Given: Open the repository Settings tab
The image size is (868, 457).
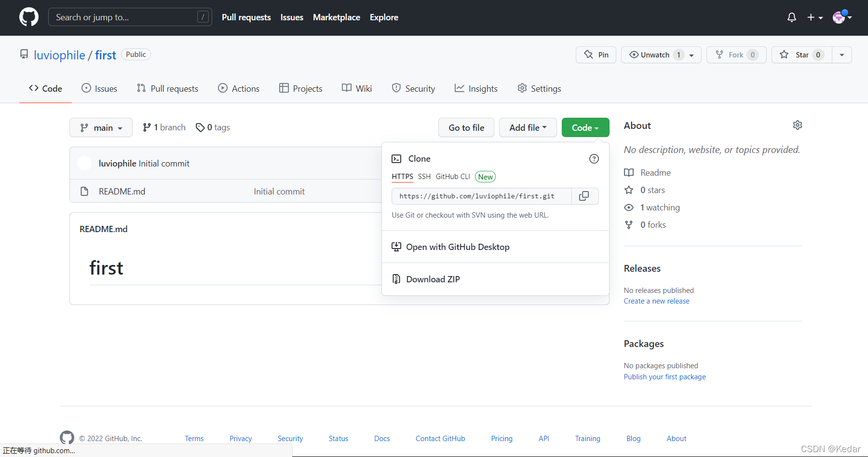Looking at the screenshot, I should pos(539,89).
